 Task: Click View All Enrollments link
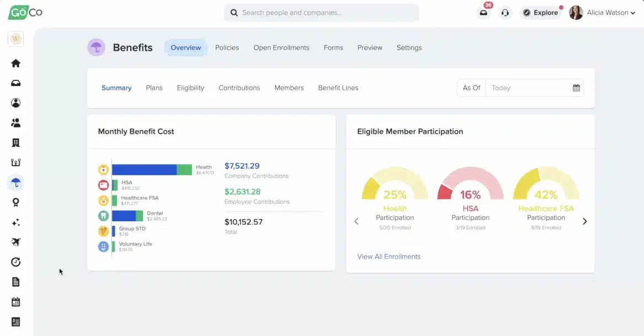point(389,257)
